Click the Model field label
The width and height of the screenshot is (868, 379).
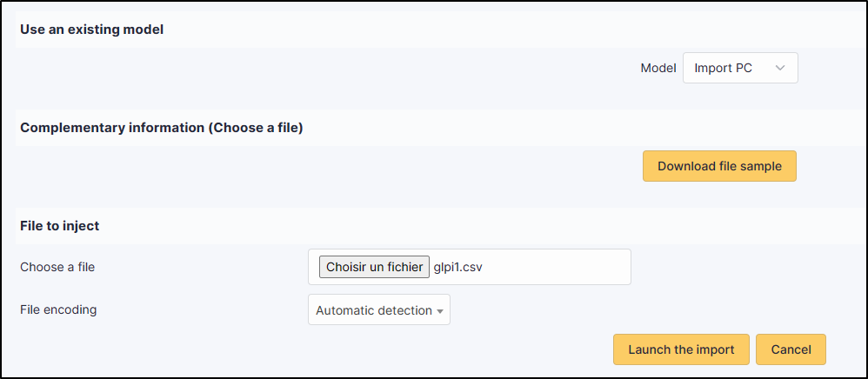coord(658,68)
